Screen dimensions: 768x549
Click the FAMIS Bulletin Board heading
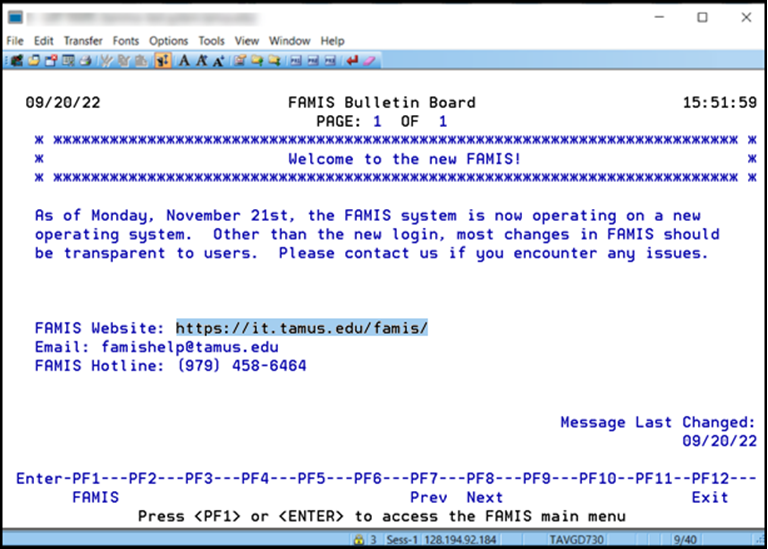(x=382, y=102)
